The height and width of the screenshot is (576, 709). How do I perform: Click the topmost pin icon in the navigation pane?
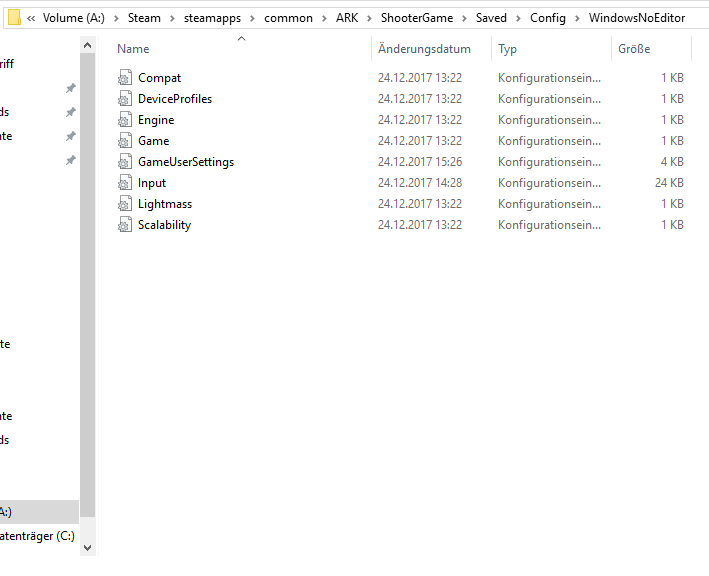pyautogui.click(x=70, y=88)
